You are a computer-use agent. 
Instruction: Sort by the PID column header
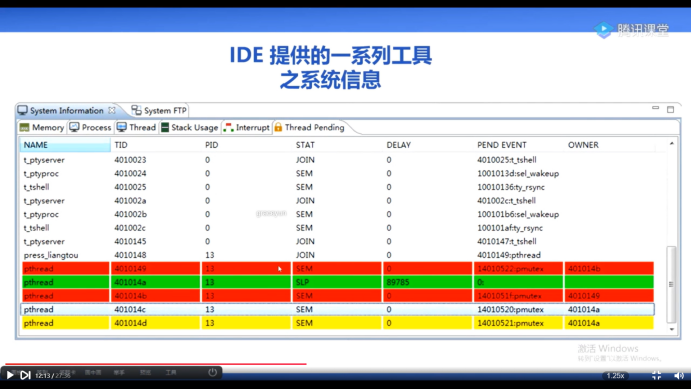click(x=247, y=145)
